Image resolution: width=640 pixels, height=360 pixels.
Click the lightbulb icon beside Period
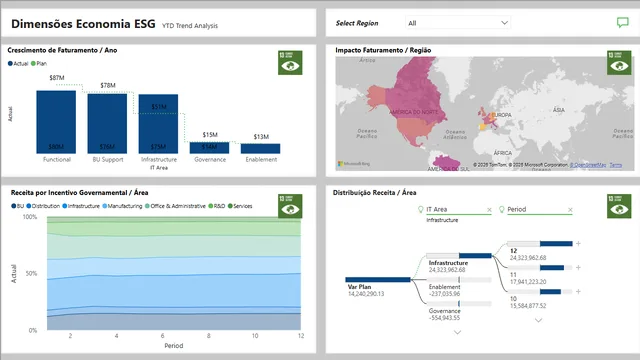tap(502, 209)
